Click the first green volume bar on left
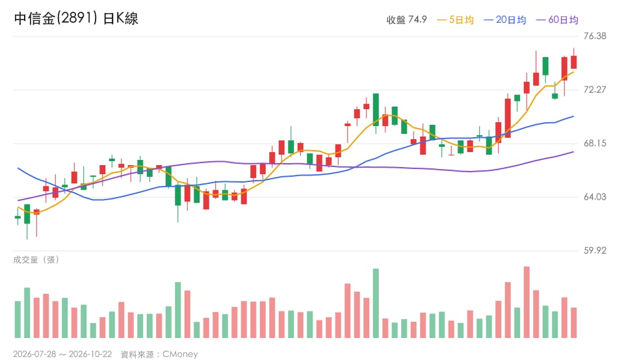Image resolution: width=624 pixels, height=364 pixels. click(18, 319)
